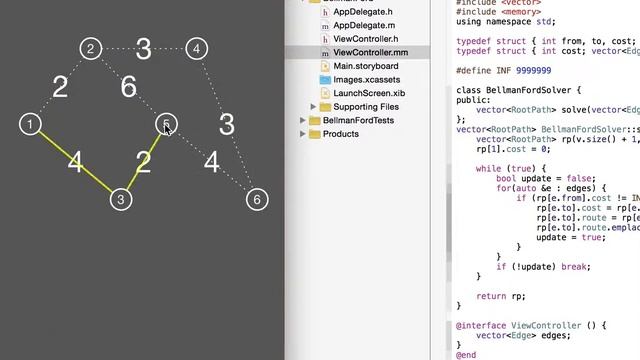Click the 'vector<Edge> edges;' line
The width and height of the screenshot is (640, 360).
(x=523, y=335)
